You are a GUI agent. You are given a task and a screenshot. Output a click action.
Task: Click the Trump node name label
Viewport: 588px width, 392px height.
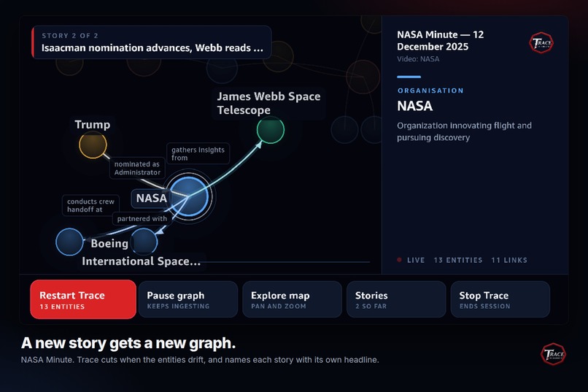coord(93,125)
